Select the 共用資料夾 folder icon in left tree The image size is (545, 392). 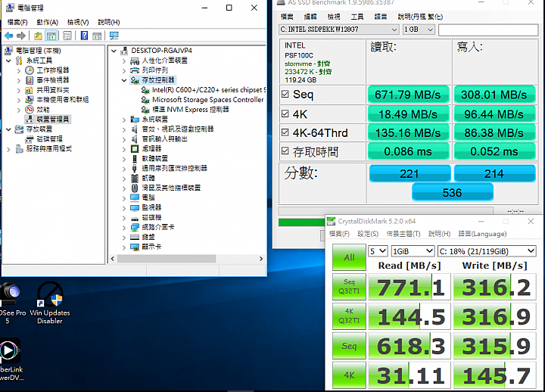pos(30,90)
